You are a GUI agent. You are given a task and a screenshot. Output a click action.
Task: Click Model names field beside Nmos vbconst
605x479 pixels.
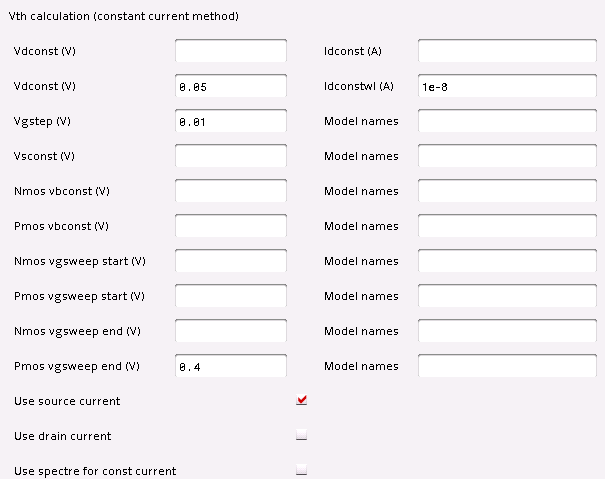click(507, 191)
